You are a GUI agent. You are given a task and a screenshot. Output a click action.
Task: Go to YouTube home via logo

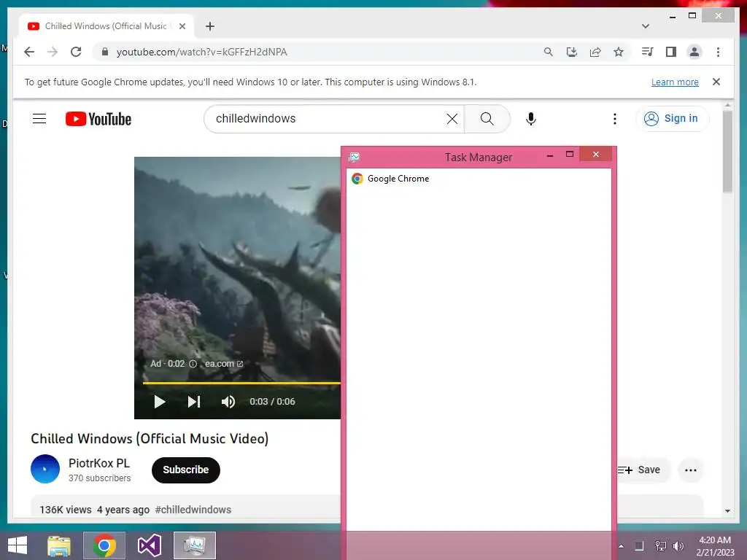[x=98, y=119]
